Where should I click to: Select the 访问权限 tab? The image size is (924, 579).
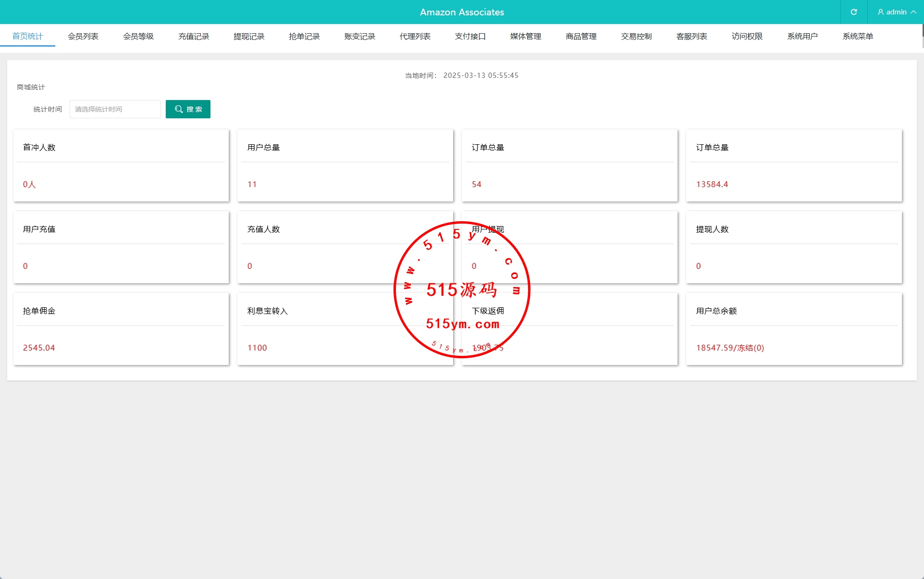point(747,37)
